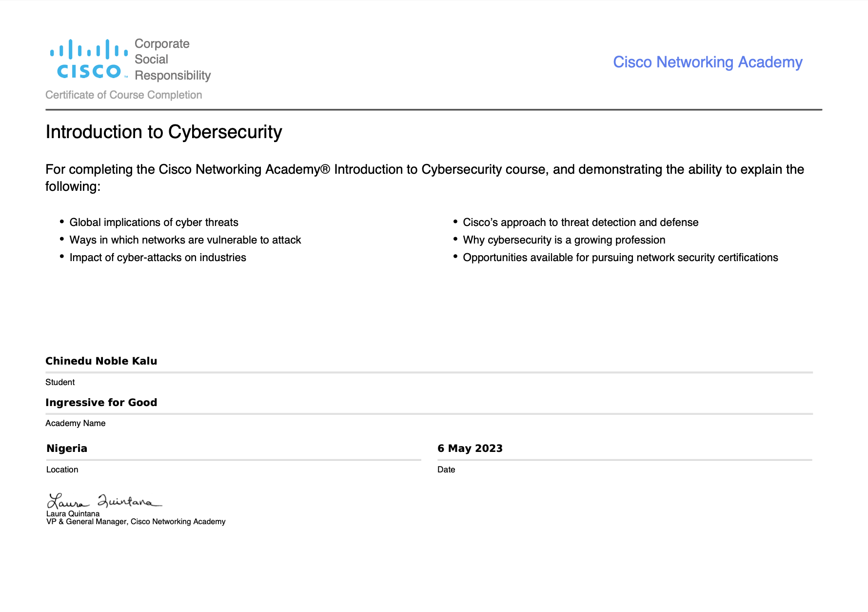Screen dimensions: 868x612
Task: Click the Academy Name label
Action: tap(75, 423)
